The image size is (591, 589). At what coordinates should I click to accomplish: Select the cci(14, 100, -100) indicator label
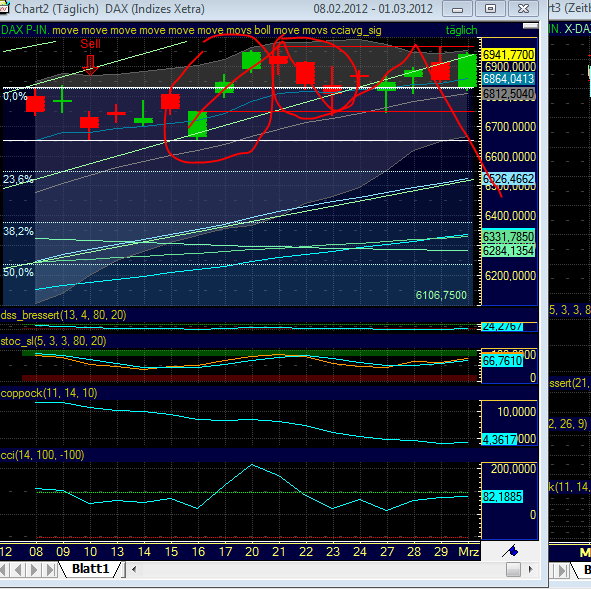coord(43,455)
